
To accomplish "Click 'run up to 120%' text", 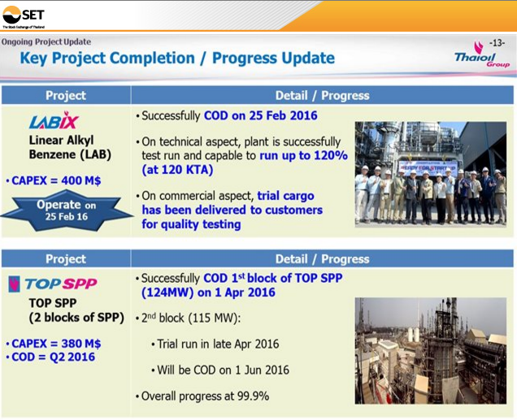I will pyautogui.click(x=303, y=155).
